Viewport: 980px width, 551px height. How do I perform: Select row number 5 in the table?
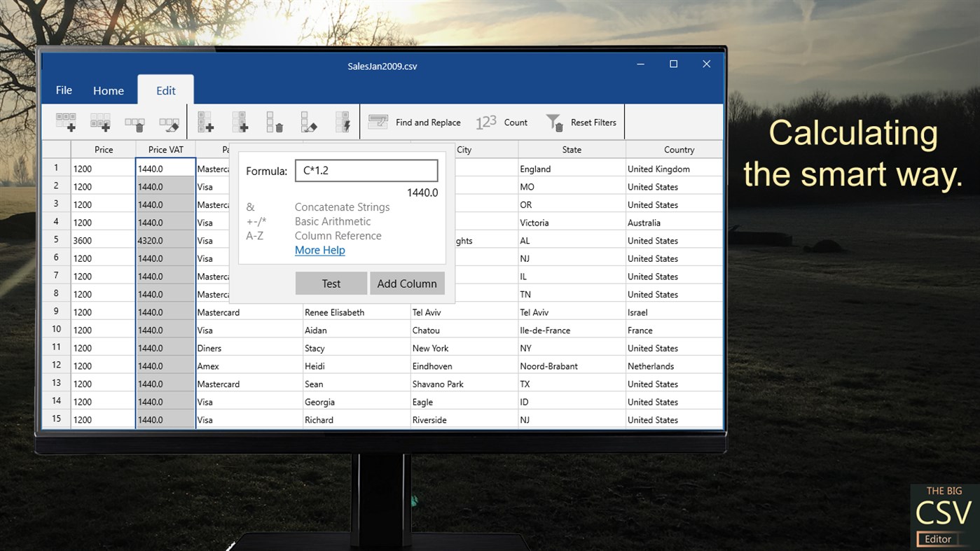[x=56, y=239]
